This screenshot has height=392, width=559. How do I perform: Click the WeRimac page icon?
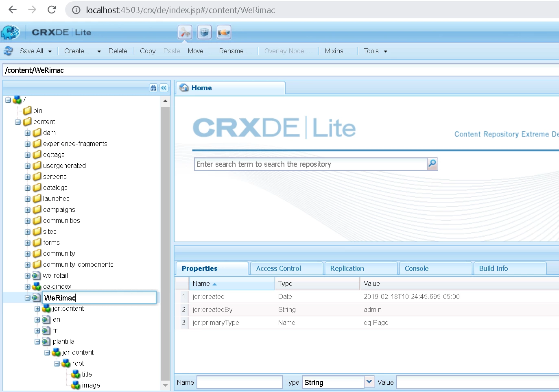tap(37, 298)
